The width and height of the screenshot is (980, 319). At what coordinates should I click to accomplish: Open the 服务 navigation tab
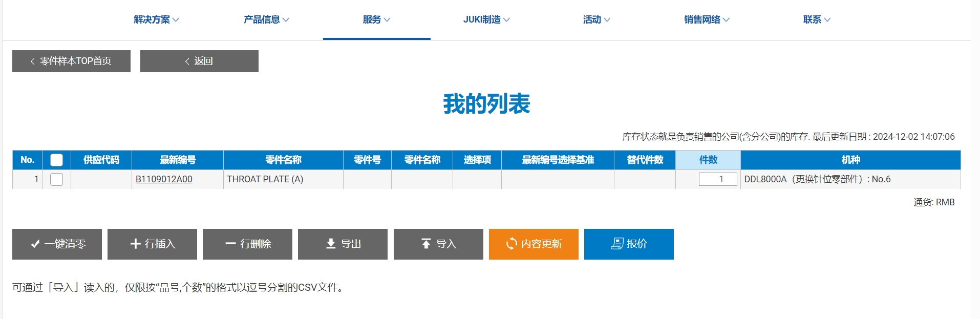click(x=376, y=19)
